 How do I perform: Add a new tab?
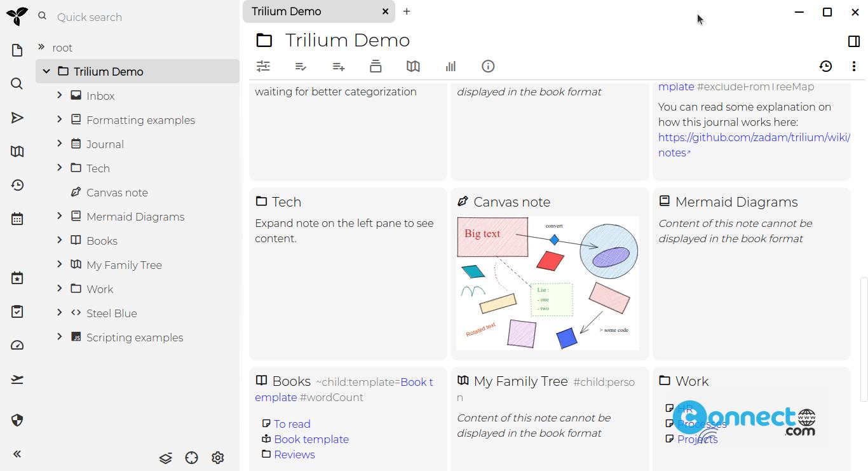pyautogui.click(x=407, y=11)
